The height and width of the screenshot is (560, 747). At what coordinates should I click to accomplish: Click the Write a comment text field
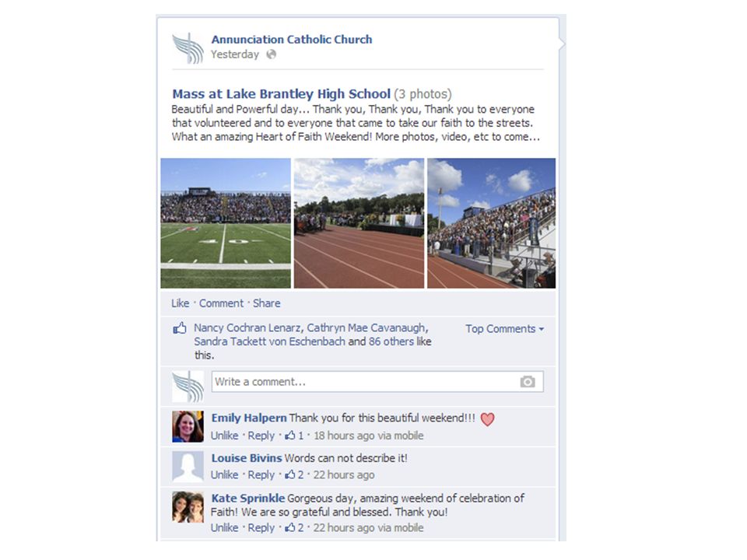point(377,382)
